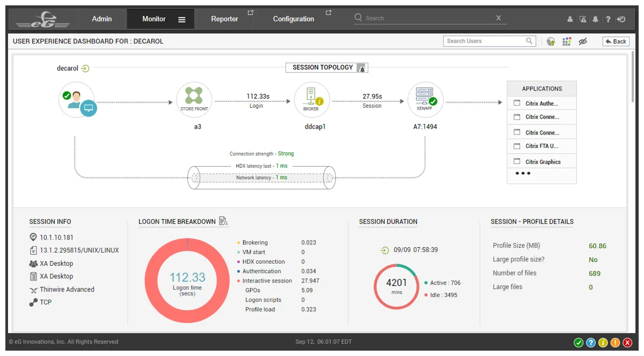Click the HDX latency pipe graphic
This screenshot has width=644, height=356.
(261, 177)
